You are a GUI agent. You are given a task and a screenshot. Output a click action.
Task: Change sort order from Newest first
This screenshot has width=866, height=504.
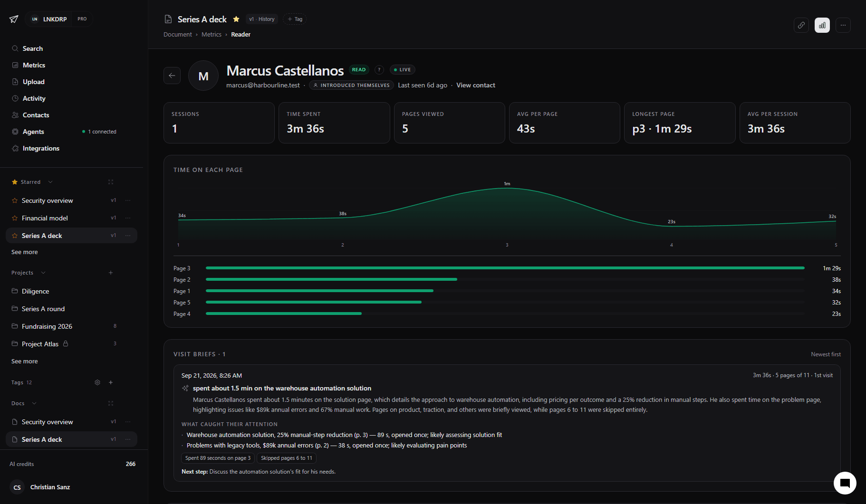[826, 354]
